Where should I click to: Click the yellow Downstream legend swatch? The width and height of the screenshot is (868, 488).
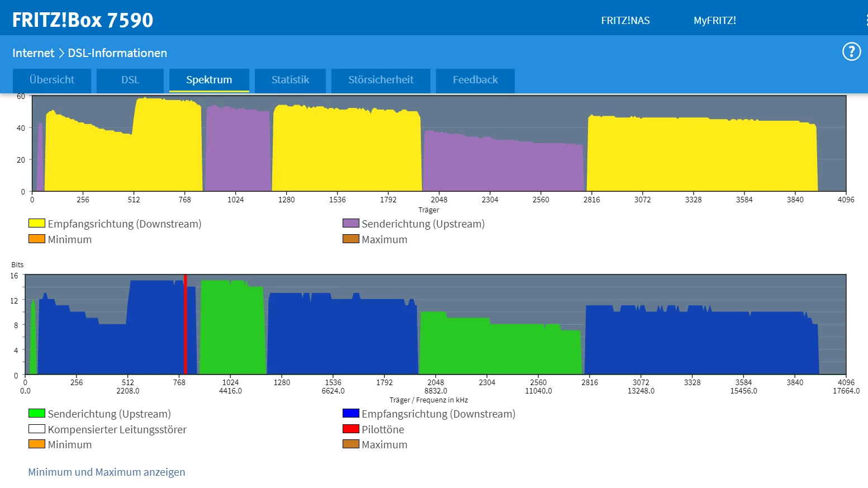pos(37,223)
